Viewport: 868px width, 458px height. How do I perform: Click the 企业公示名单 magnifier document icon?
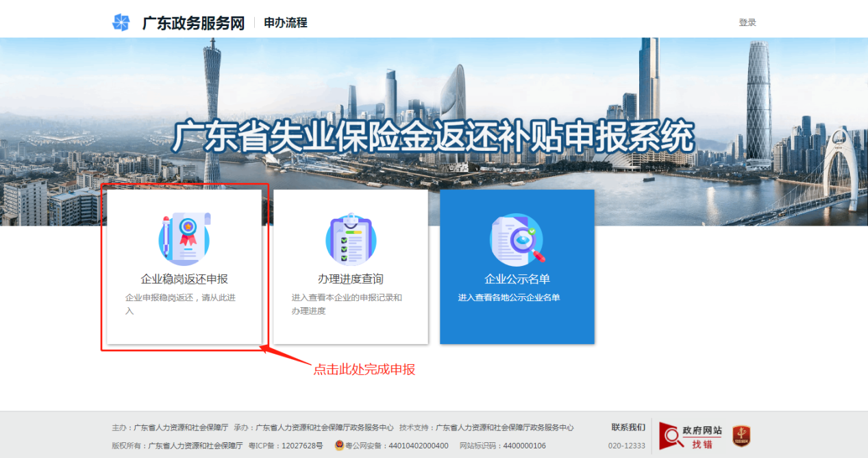(517, 240)
